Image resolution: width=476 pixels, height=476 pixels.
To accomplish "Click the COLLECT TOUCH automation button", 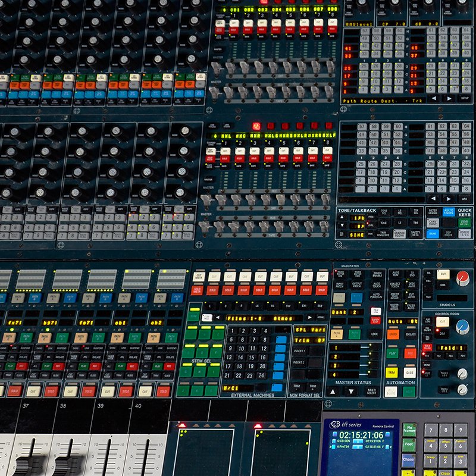I will coord(395,284).
